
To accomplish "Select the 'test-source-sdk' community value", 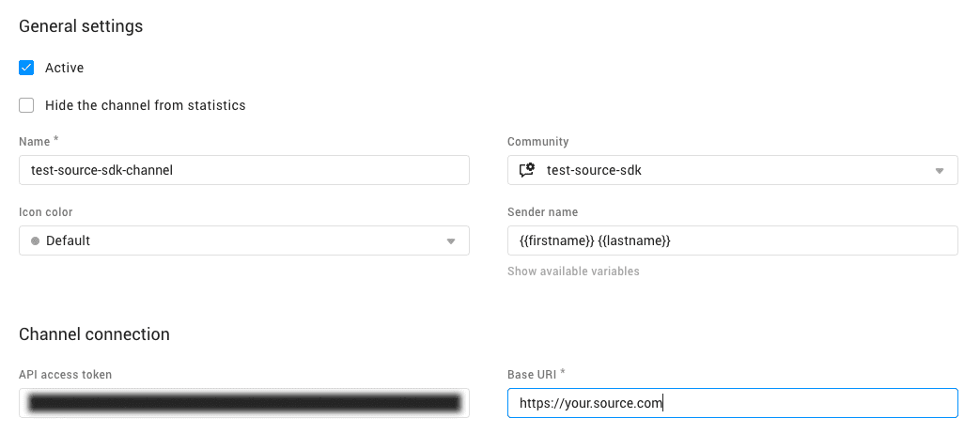I will click(594, 170).
